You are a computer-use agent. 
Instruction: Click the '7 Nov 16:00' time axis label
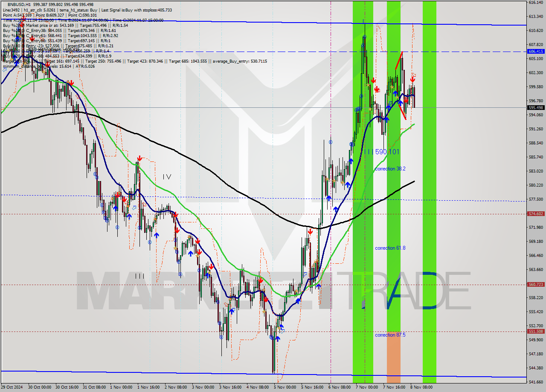[x=394, y=387]
